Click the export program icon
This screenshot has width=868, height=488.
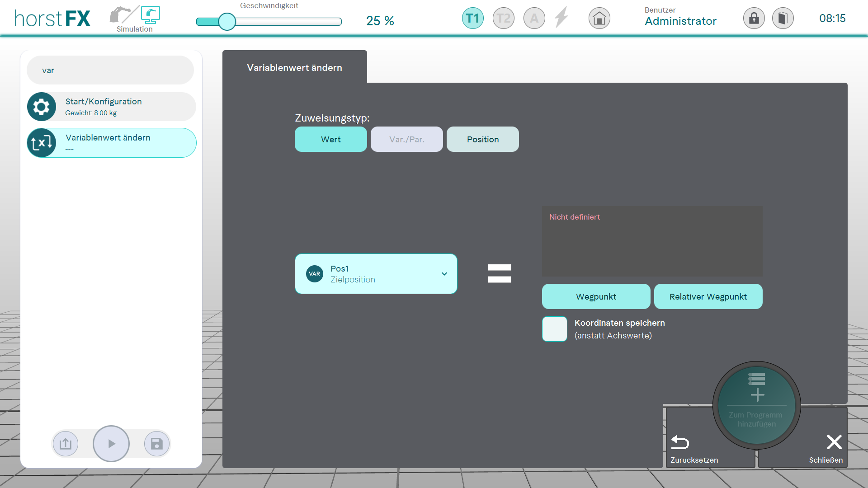pos(66,444)
